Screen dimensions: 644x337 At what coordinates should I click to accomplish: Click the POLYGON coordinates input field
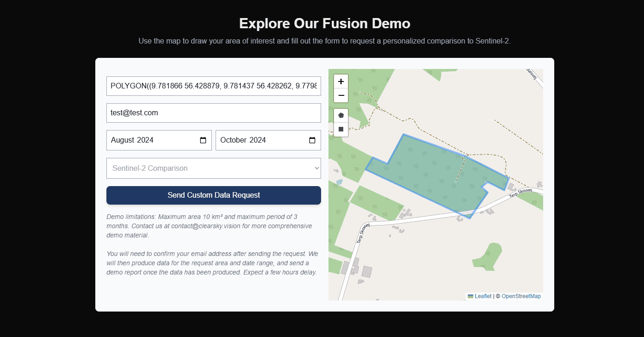[213, 86]
